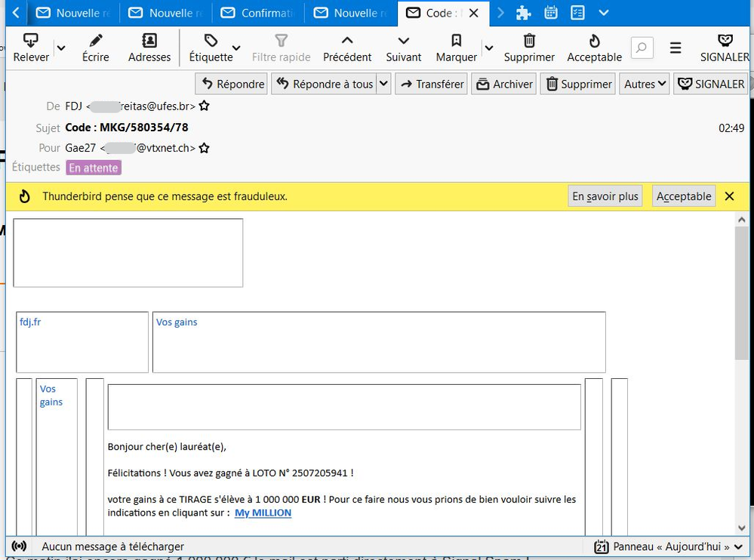The image size is (754, 560).
Task: Expand the Étiquette tag dropdown arrow
Action: (x=236, y=48)
